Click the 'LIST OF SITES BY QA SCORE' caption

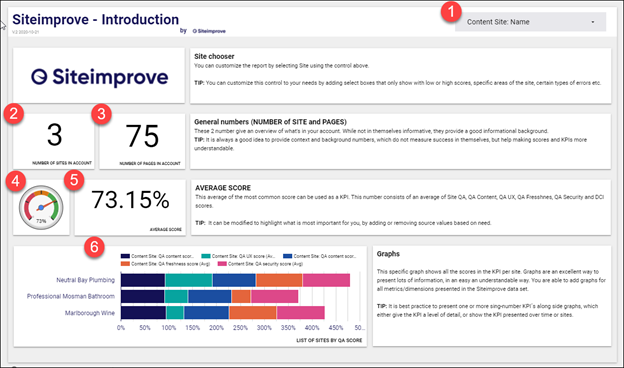point(329,341)
